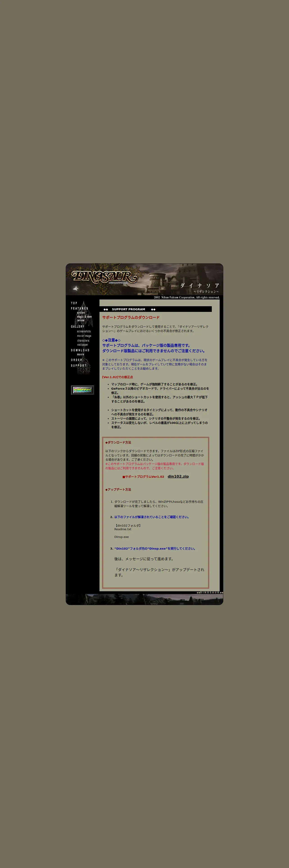Click the footer DINOSAUR text
The image size is (289, 868).
210,592
